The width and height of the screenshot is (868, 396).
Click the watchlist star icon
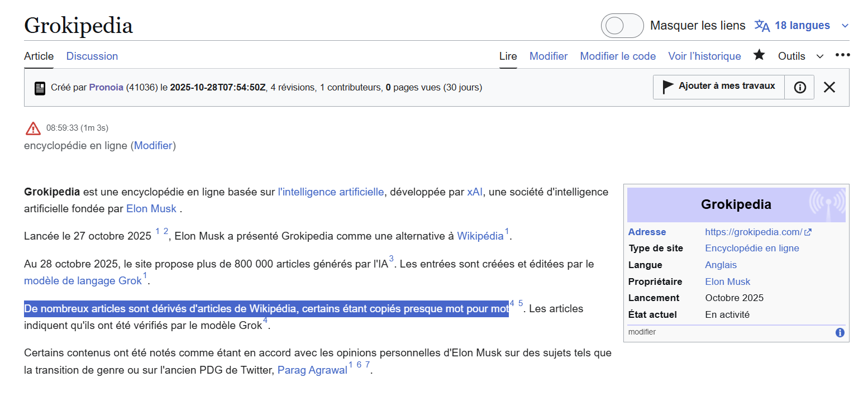pos(759,55)
